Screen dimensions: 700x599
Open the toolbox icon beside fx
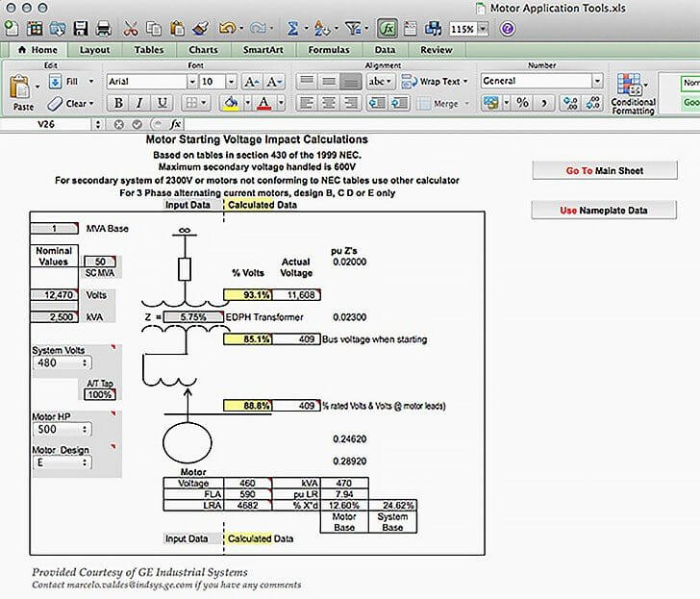pos(410,29)
